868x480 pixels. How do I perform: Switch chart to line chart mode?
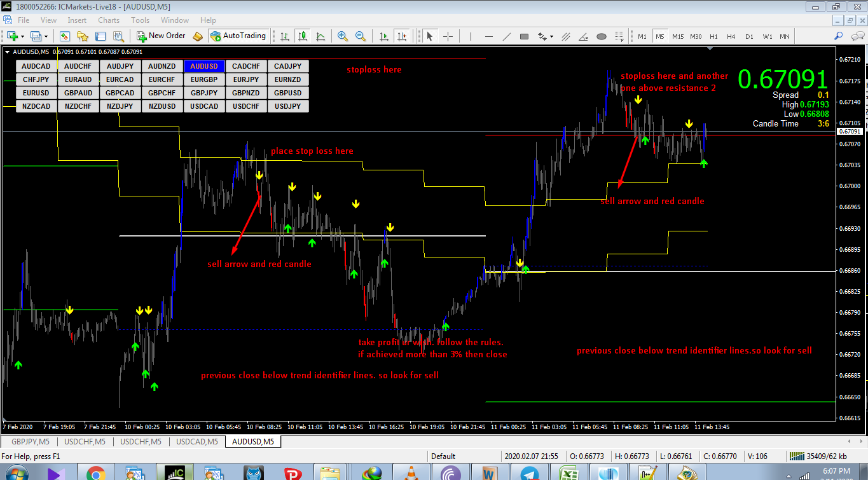tap(320, 36)
